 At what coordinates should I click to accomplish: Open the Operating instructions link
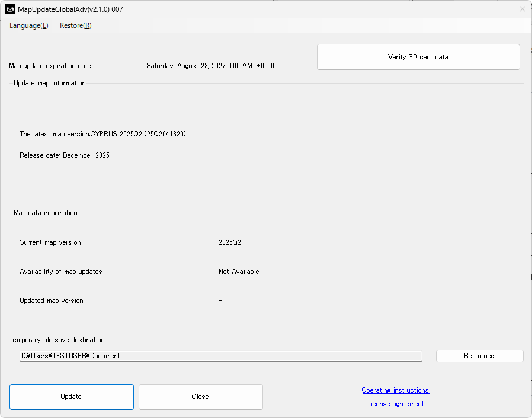[x=395, y=390]
